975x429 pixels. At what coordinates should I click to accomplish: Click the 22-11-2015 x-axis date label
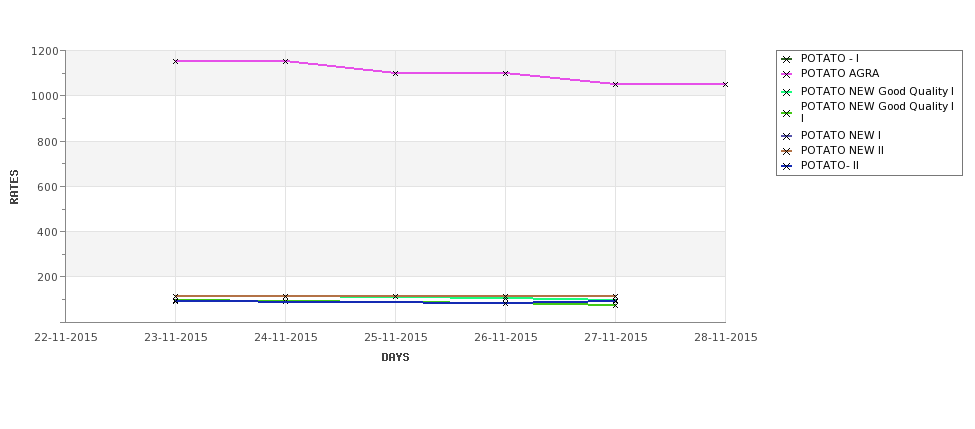coord(66,338)
